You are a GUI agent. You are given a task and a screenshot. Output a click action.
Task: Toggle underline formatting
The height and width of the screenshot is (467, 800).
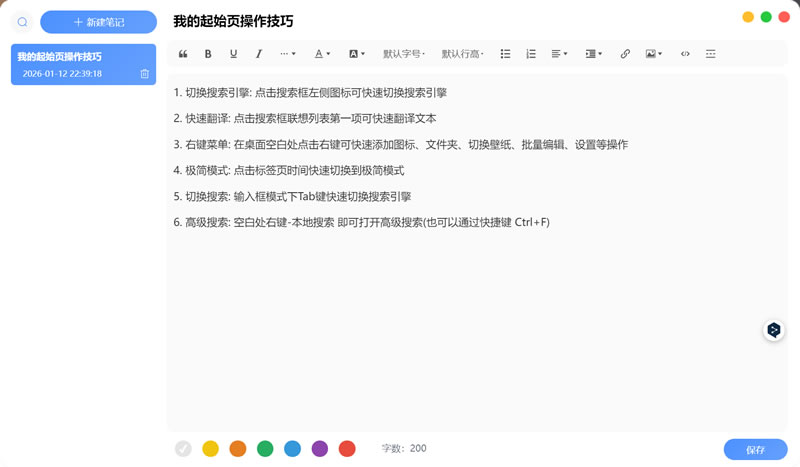[x=233, y=54]
